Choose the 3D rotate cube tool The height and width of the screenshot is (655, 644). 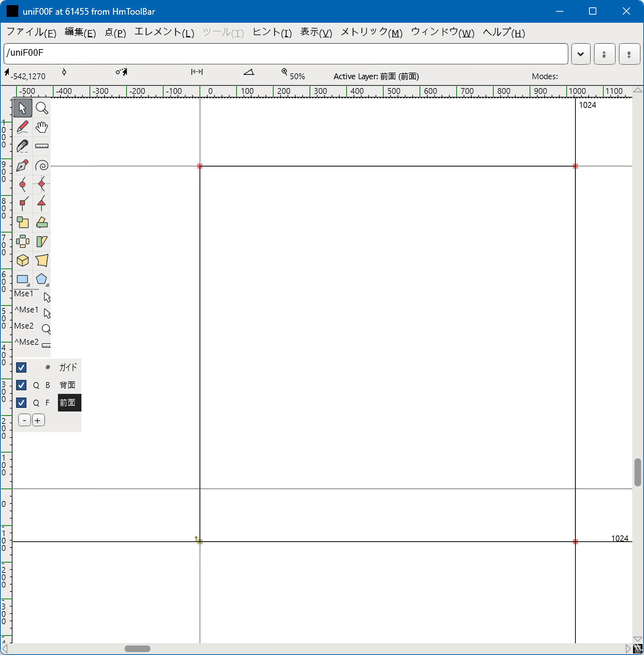click(22, 261)
